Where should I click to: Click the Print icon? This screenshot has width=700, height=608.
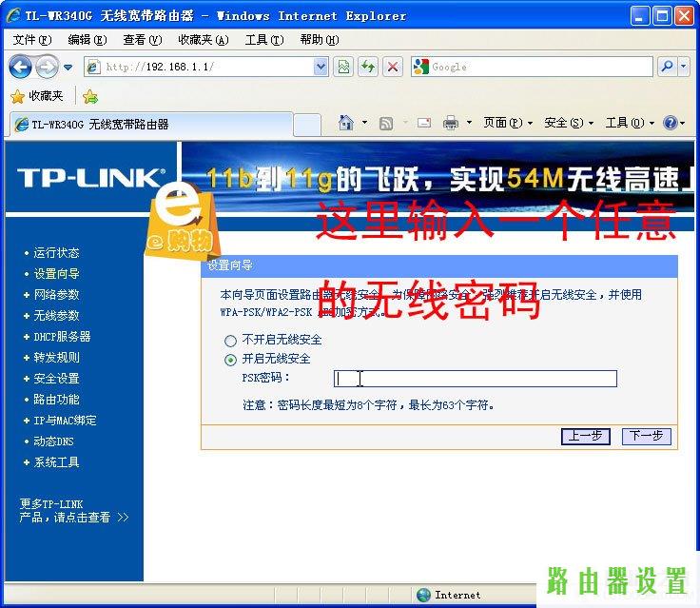coord(451,123)
